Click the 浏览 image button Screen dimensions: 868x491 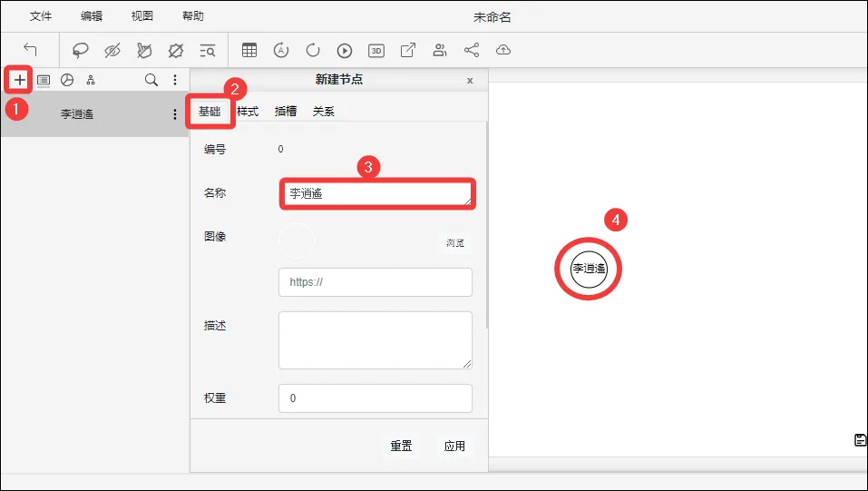click(455, 242)
